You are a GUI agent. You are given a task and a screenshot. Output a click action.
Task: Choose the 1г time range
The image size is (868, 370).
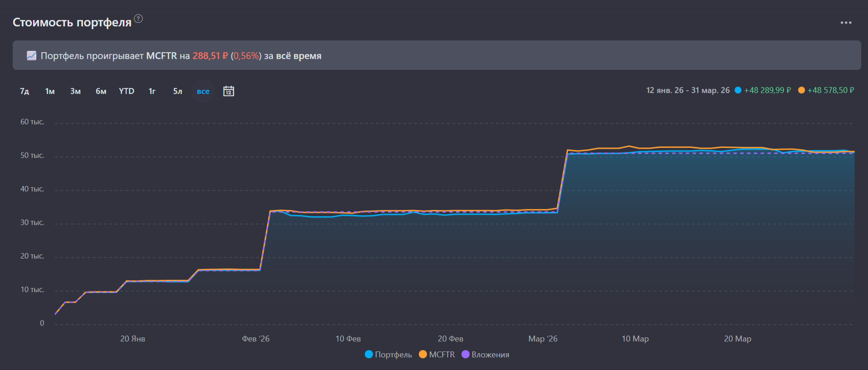point(152,91)
